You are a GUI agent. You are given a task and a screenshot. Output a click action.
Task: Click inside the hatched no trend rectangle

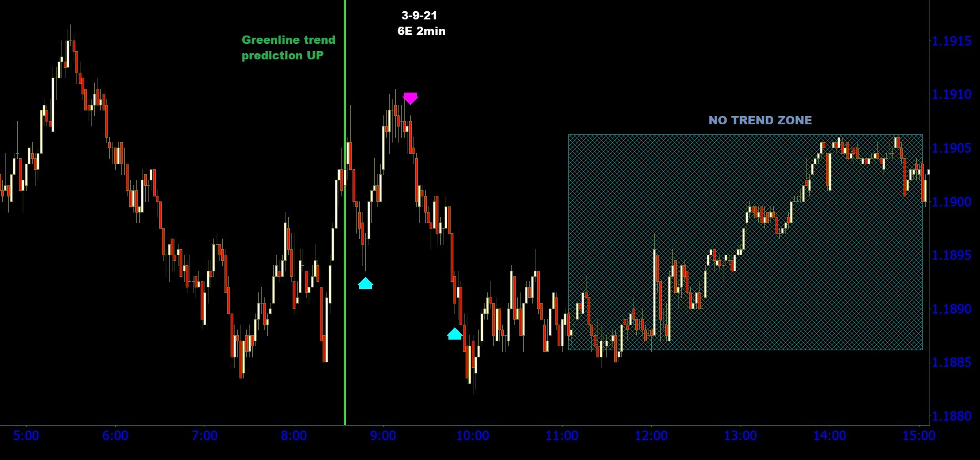pos(746,242)
